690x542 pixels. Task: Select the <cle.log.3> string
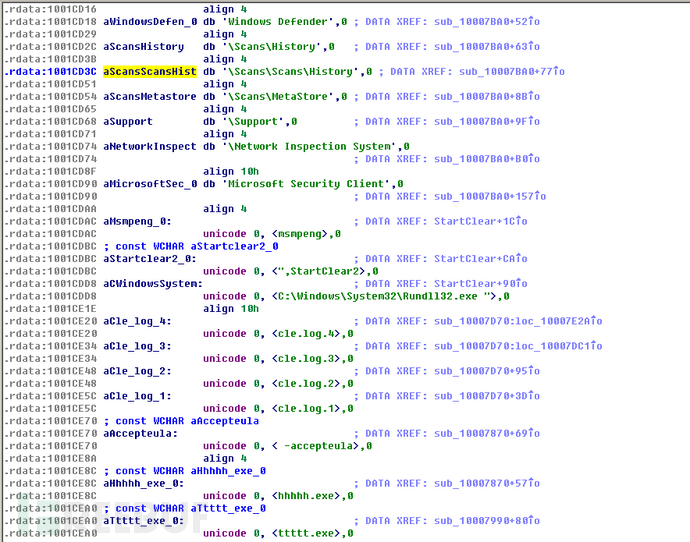[306, 359]
